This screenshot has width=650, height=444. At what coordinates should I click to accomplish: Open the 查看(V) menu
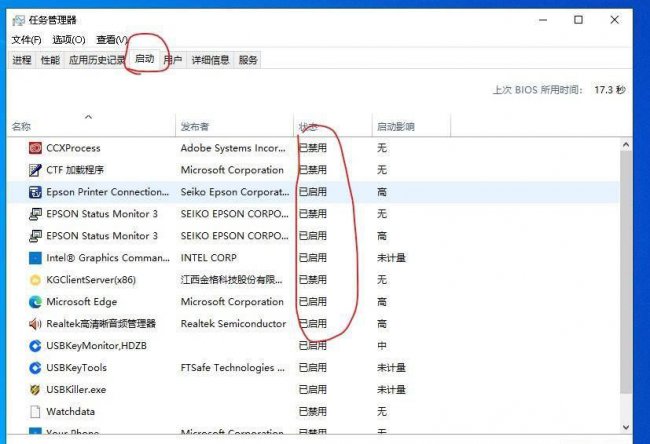coord(112,40)
